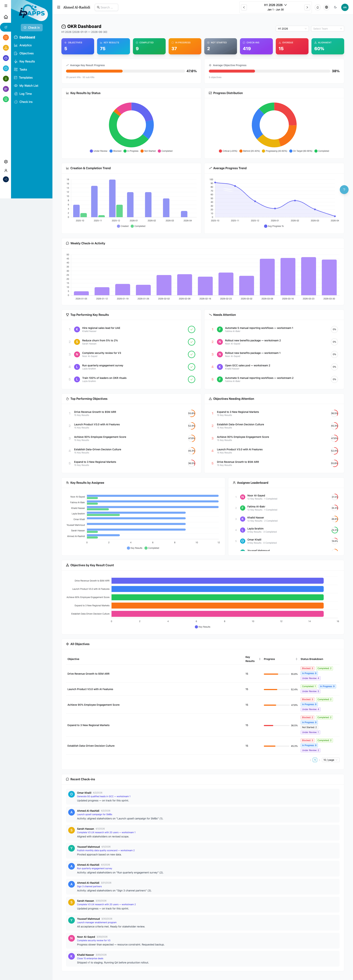Toggle Created series in creation trend legend
Screen dimensions: 353x980
(123, 226)
